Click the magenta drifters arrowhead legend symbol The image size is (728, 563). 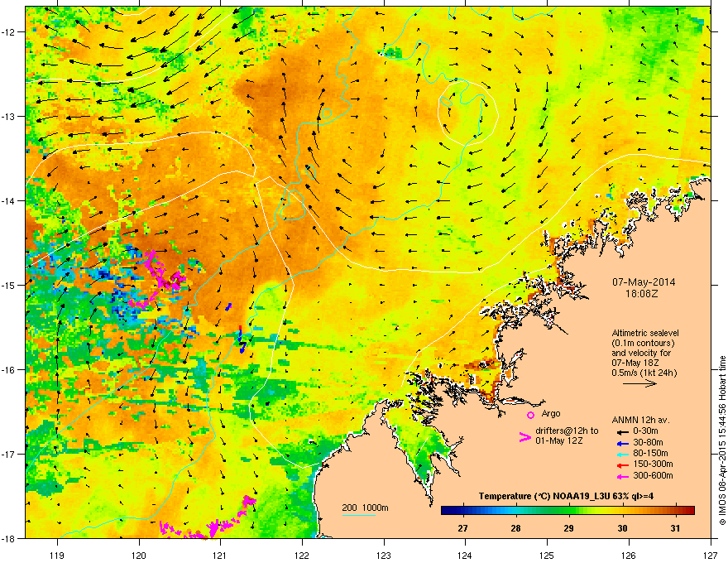[x=524, y=436]
